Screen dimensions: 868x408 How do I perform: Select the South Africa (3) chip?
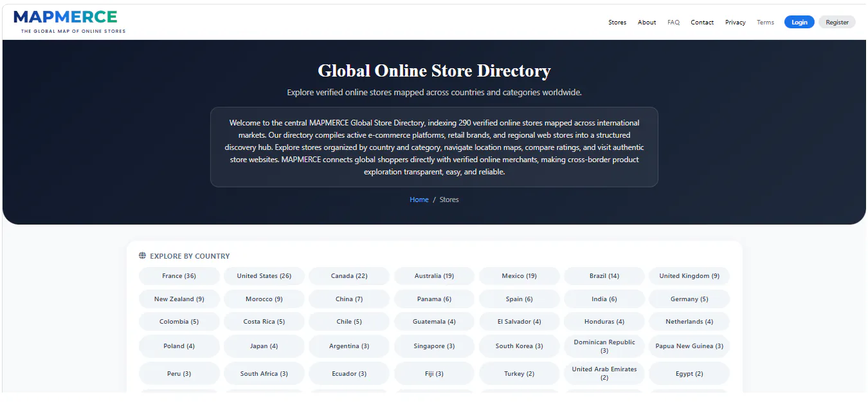click(x=264, y=373)
